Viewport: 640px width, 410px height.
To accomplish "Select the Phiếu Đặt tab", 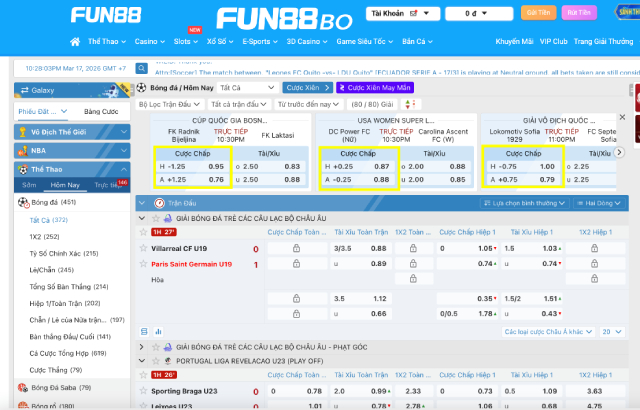I will point(42,111).
